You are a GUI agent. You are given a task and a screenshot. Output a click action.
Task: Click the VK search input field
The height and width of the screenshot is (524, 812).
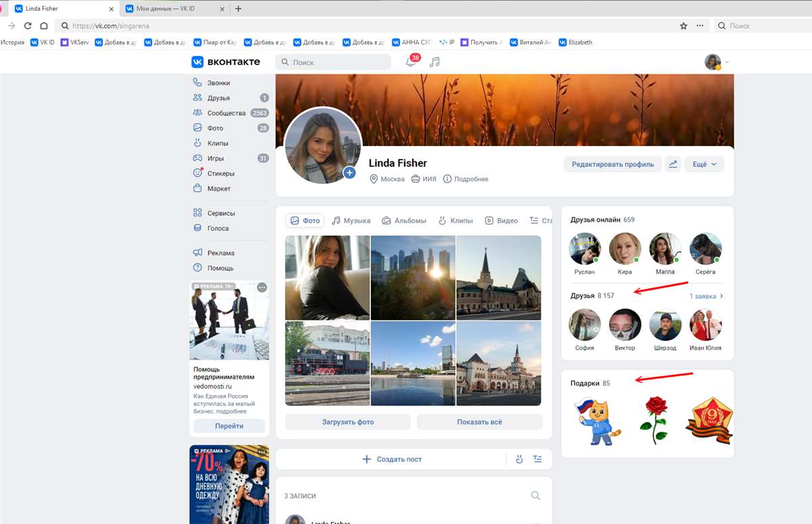click(333, 62)
